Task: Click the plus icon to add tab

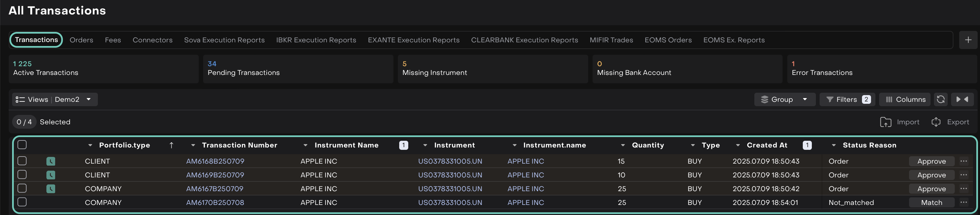Action: point(968,40)
